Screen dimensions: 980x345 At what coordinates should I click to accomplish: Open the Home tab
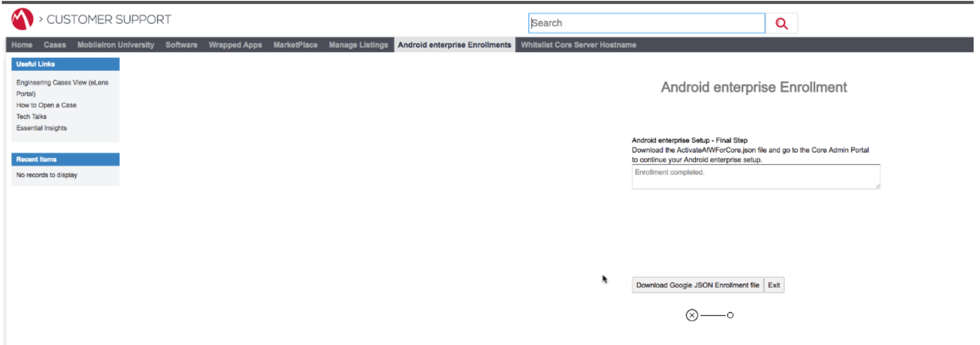pyautogui.click(x=22, y=45)
